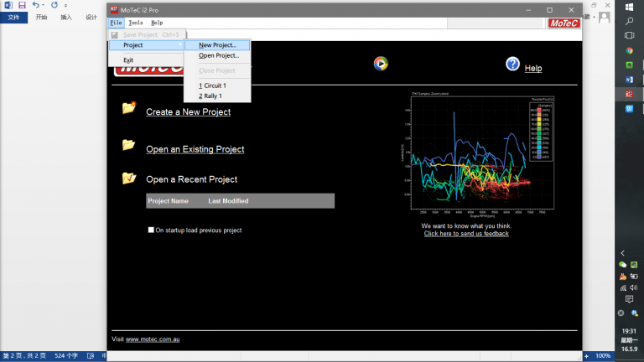Screen dimensions: 644x362
Task: Click the battery tray icon
Action: (634, 277)
